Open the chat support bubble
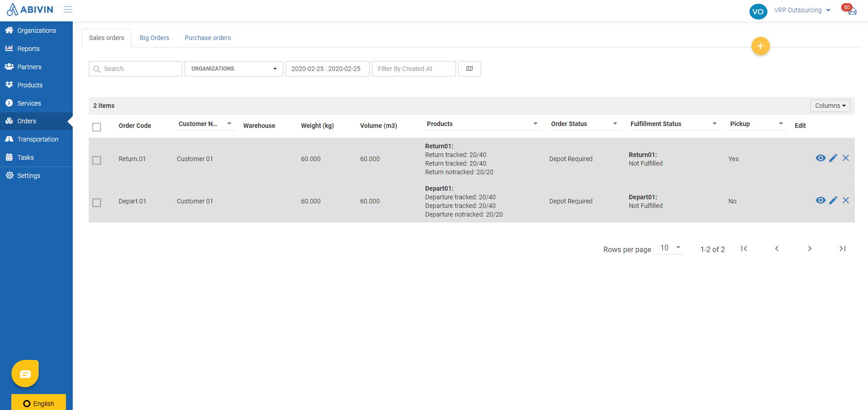 pos(25,374)
